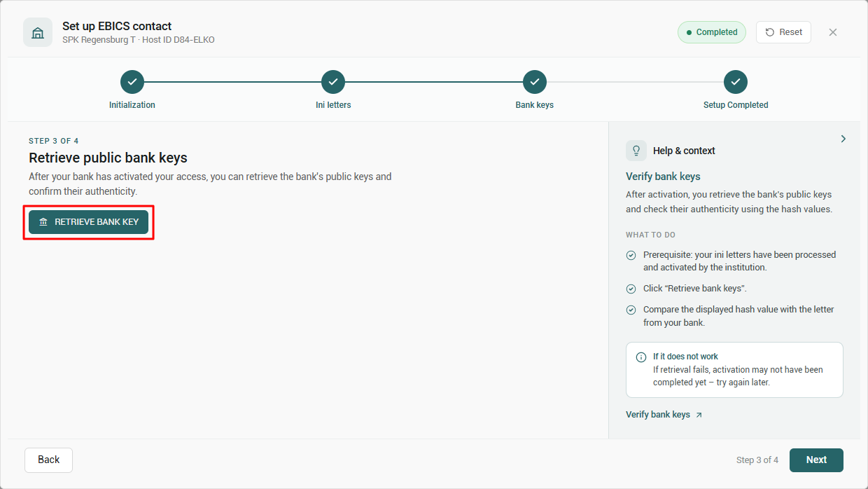The width and height of the screenshot is (868, 489).
Task: Click the info icon beside 'If it does not work'
Action: point(641,357)
